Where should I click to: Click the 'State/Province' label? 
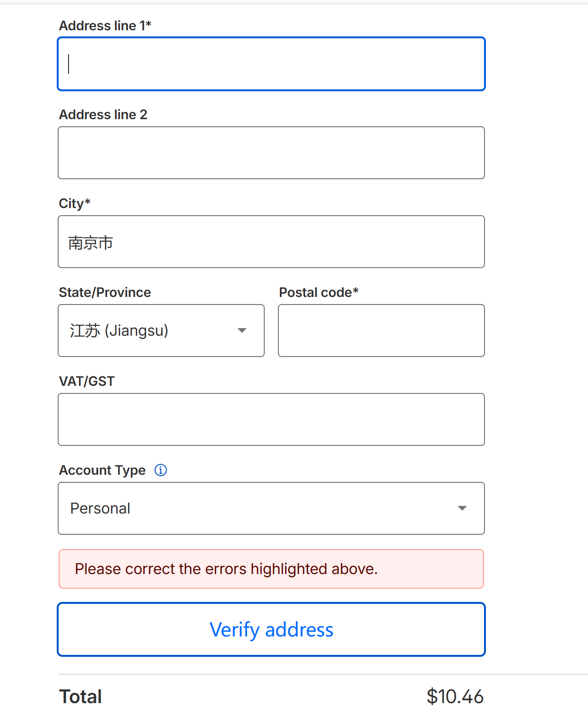pos(104,292)
